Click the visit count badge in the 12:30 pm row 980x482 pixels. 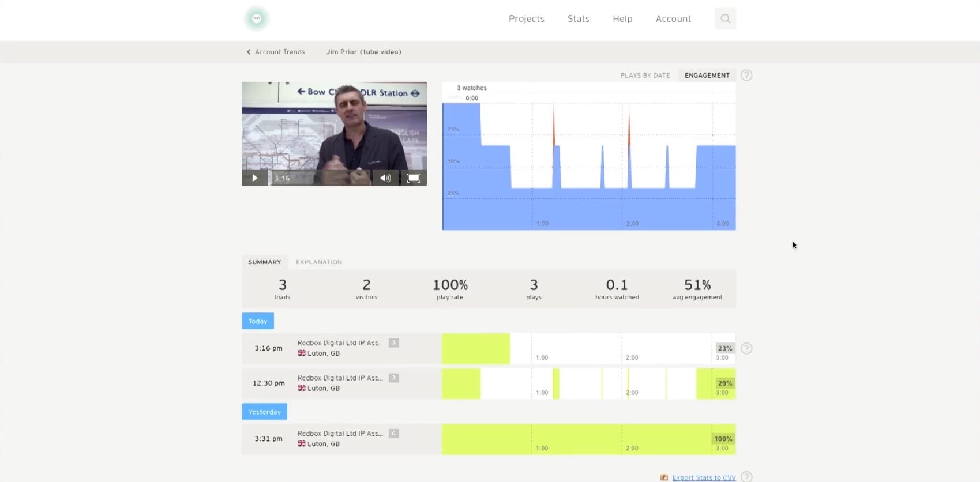394,378
